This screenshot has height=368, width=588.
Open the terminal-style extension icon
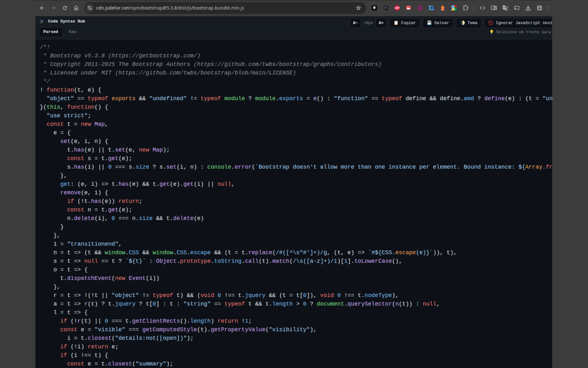coord(386,8)
